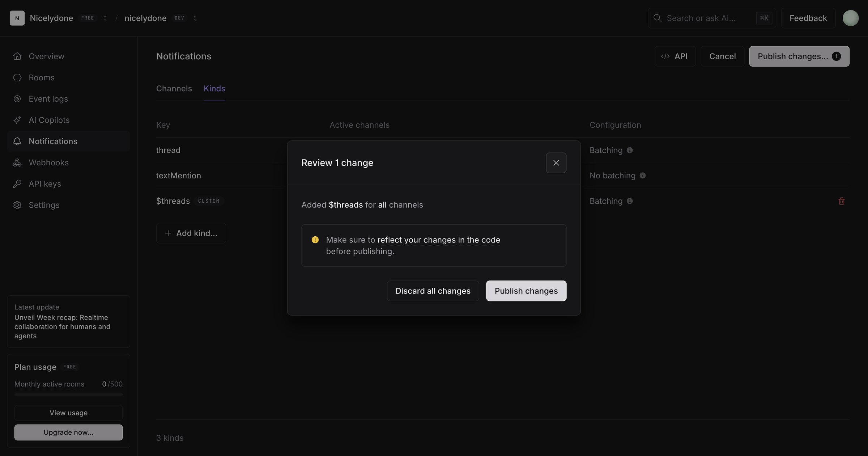Screen dimensions: 868x456
Task: Open AI Copilots in the sidebar
Action: [x=68, y=120]
